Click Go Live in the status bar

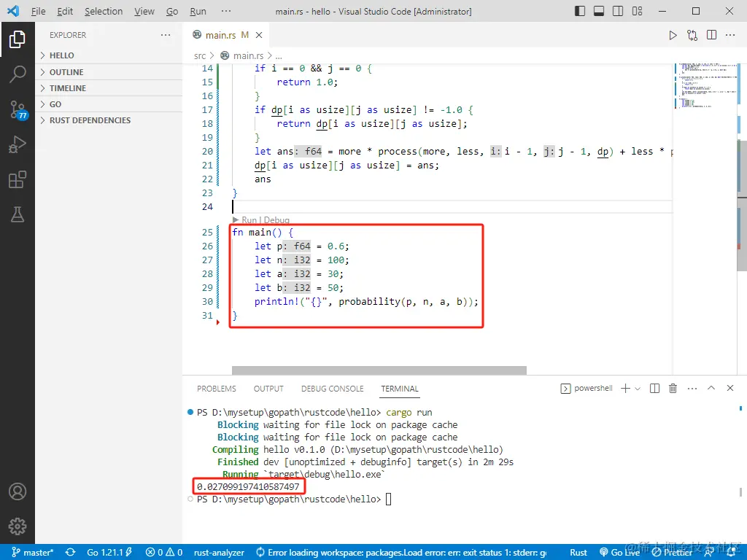click(x=619, y=553)
